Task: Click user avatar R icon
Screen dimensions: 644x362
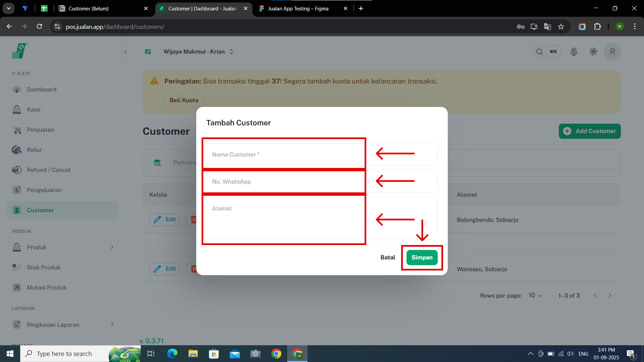Action: click(612, 52)
